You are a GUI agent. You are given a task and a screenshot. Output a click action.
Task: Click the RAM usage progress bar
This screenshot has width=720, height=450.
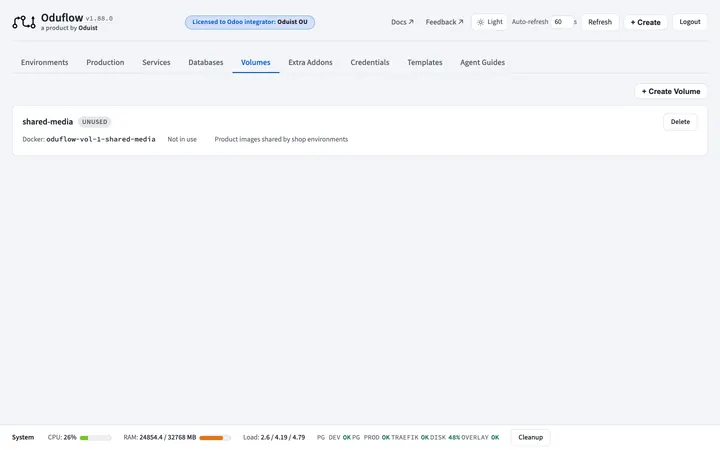click(x=215, y=438)
